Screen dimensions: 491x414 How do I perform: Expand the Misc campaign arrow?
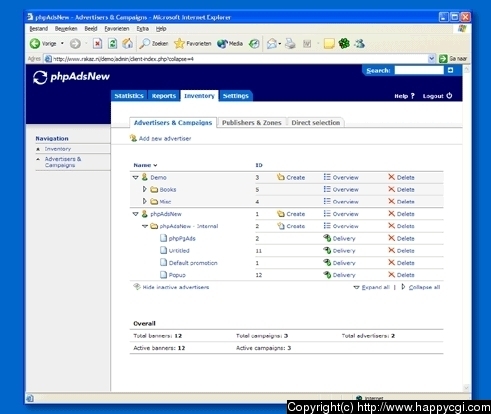click(144, 201)
